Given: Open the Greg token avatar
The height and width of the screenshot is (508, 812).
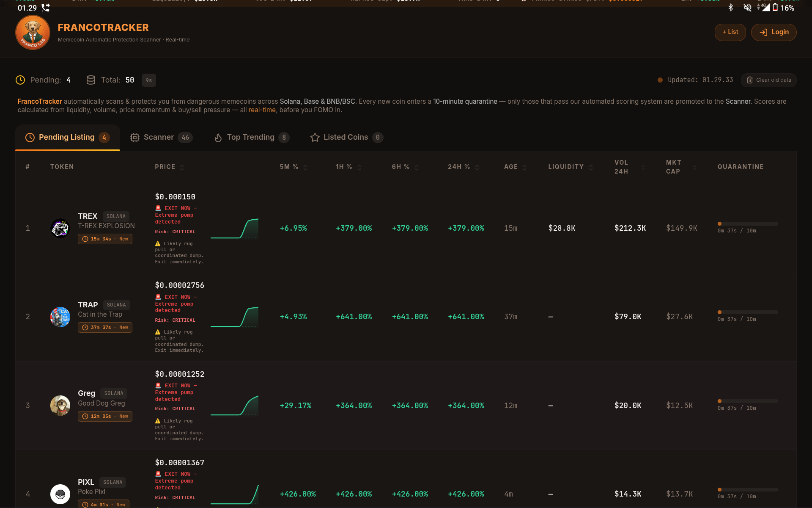Looking at the screenshot, I should (x=60, y=406).
